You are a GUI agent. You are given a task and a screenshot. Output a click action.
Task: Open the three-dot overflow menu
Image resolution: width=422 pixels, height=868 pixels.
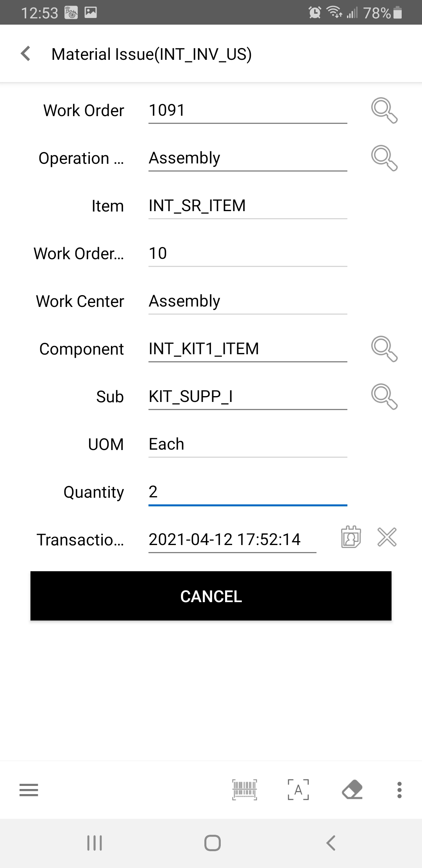(x=399, y=790)
